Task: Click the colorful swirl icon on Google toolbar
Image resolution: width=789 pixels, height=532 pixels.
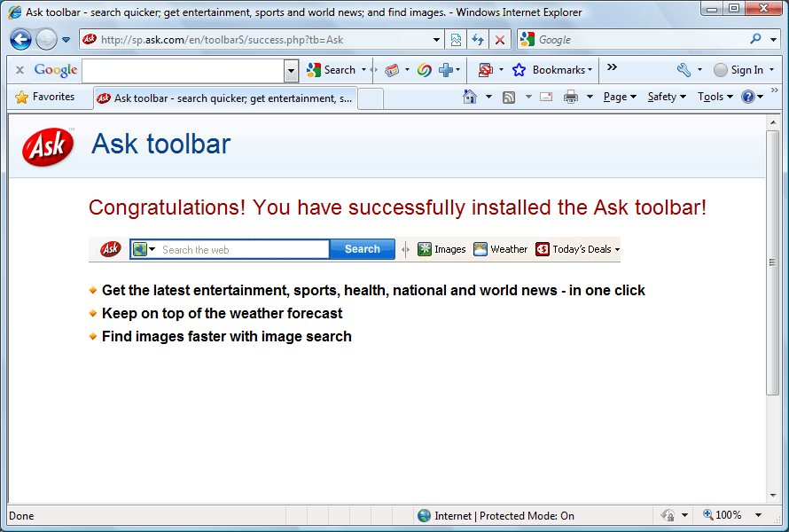Action: click(x=424, y=70)
